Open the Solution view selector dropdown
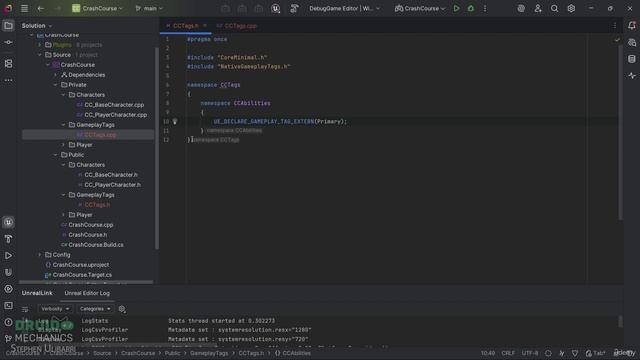This screenshot has height=360, width=640. point(37,26)
